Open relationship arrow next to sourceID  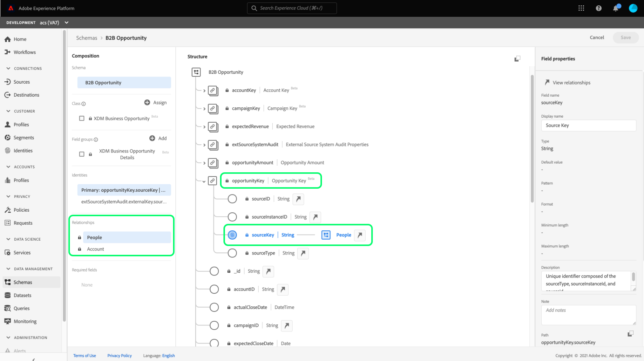(298, 199)
